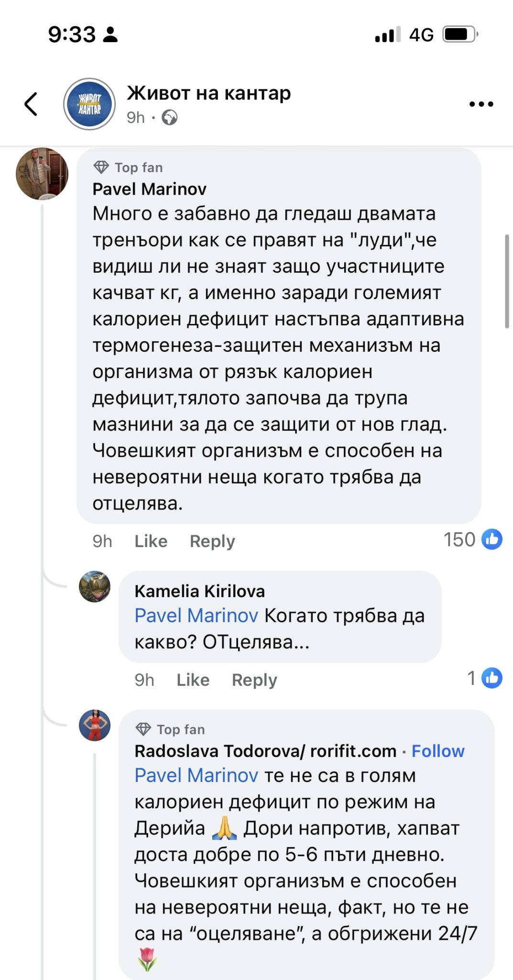Tap Radoslava's Top fan diamond badge
513x980 pixels.
tap(143, 729)
